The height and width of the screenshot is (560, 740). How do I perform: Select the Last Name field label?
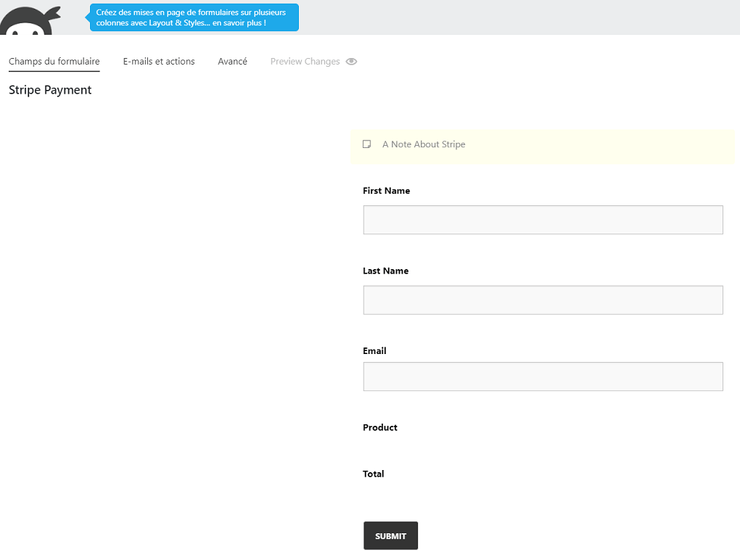[385, 271]
